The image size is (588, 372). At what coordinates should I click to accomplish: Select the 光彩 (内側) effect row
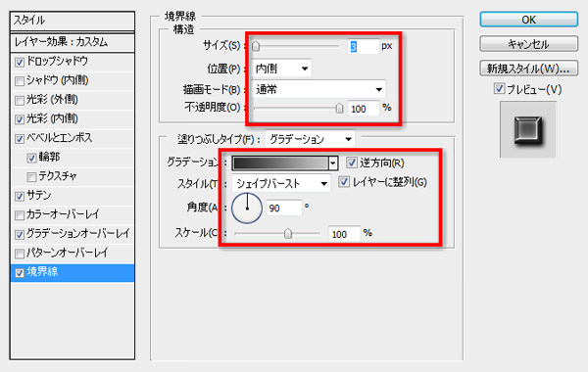coord(72,119)
